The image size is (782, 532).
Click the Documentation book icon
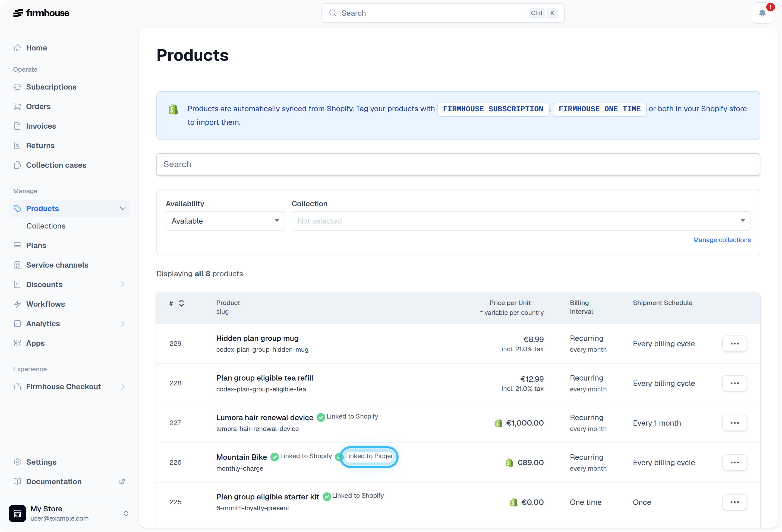pos(17,481)
